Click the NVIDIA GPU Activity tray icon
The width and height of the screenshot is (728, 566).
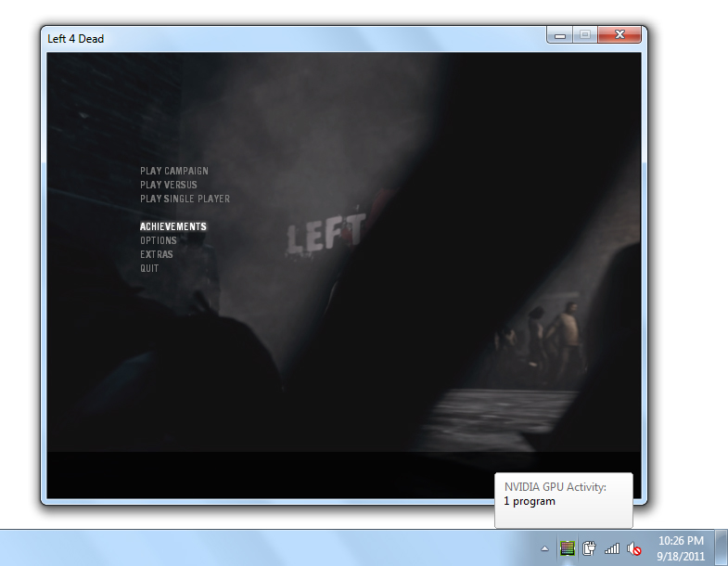[x=567, y=548]
